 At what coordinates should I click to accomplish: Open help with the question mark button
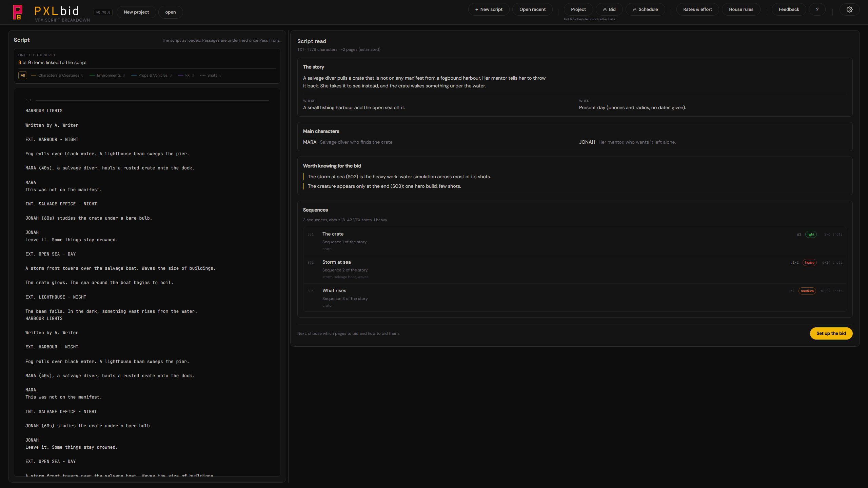817,9
